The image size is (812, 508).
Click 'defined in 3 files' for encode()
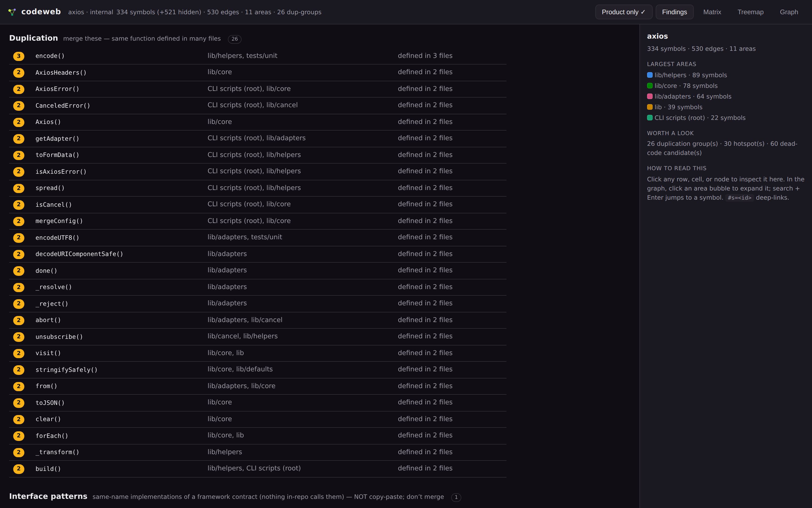(x=425, y=56)
